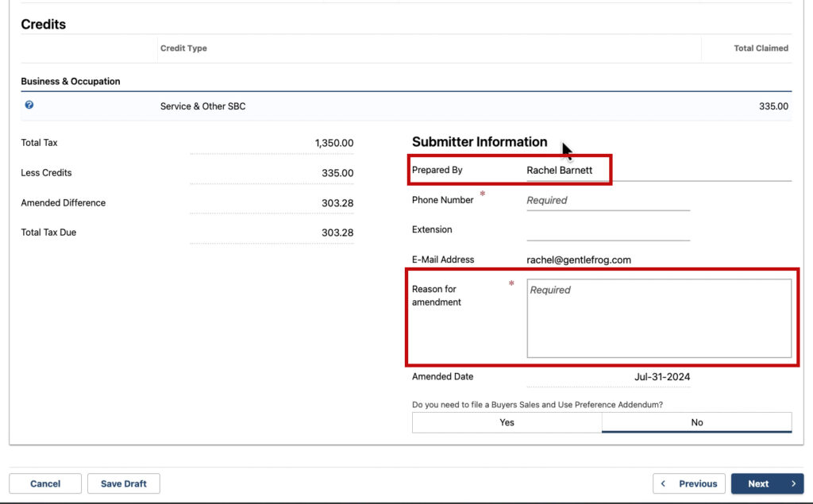Click the required Phone Number field
The width and height of the screenshot is (813, 504).
(x=607, y=200)
